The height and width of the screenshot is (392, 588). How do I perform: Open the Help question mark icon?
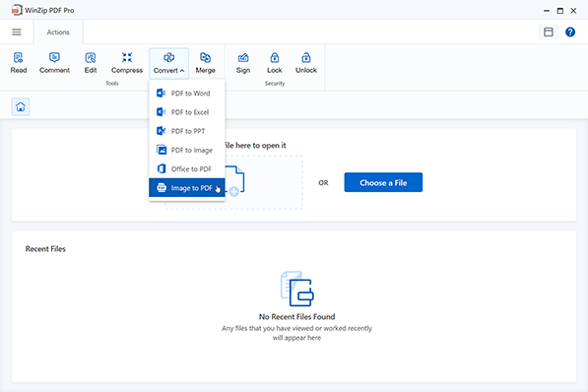pos(570,32)
